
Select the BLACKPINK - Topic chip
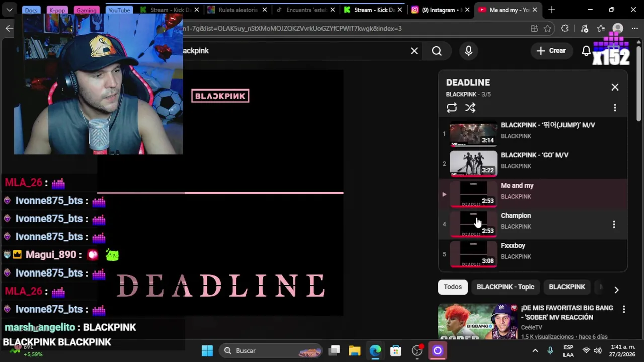(x=506, y=287)
